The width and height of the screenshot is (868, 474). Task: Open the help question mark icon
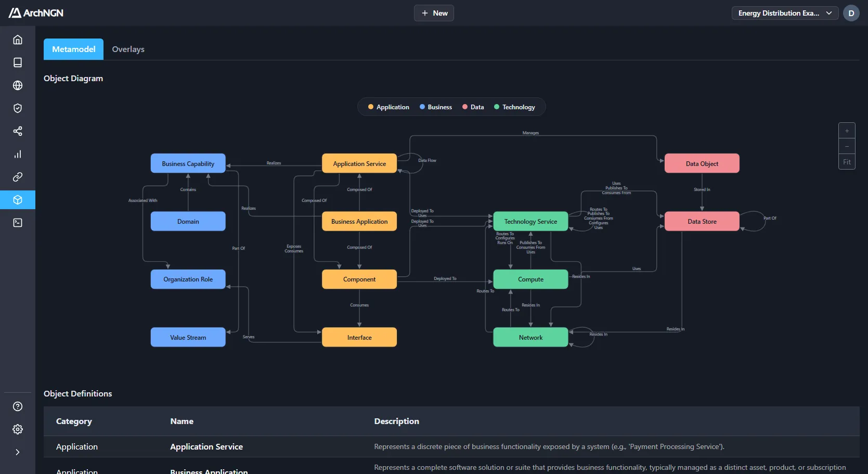click(18, 406)
